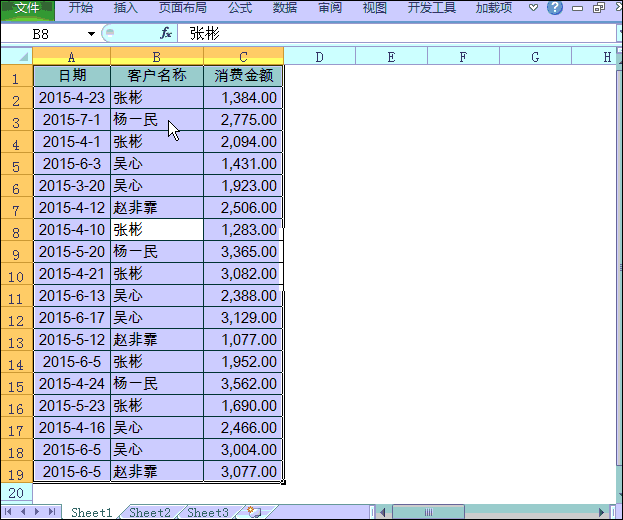Viewport: 623px width, 520px height.
Task: Select cell with amount 3,562.00
Action: (243, 384)
